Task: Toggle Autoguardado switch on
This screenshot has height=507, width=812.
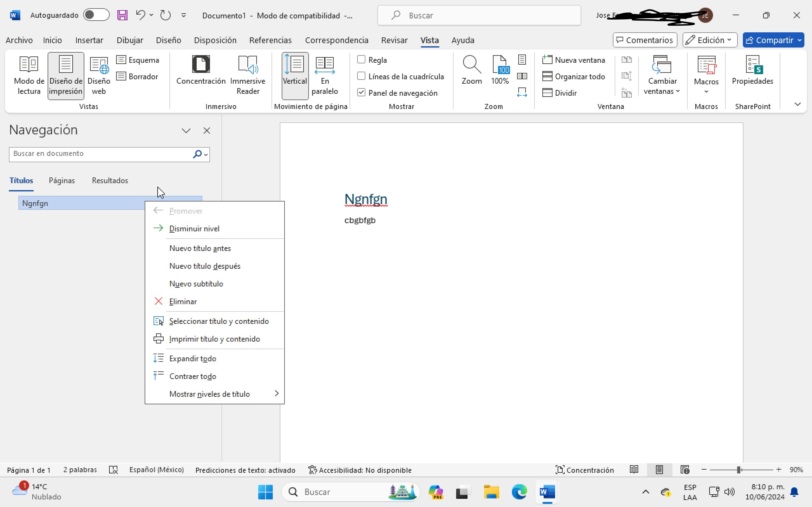Action: click(x=96, y=15)
